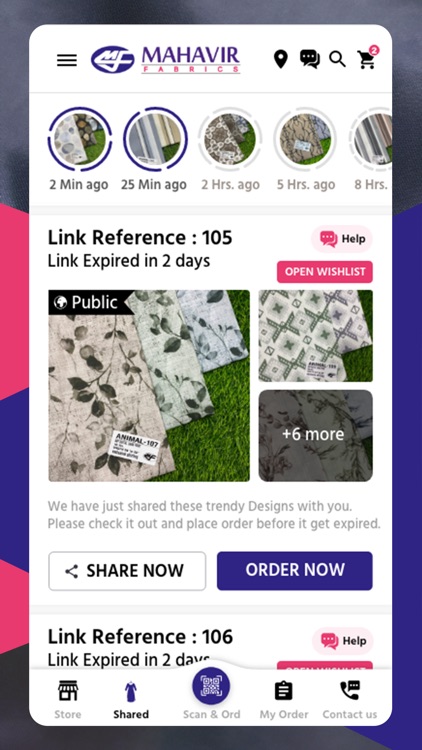Open the chat messages icon
The height and width of the screenshot is (750, 422).
[x=310, y=59]
